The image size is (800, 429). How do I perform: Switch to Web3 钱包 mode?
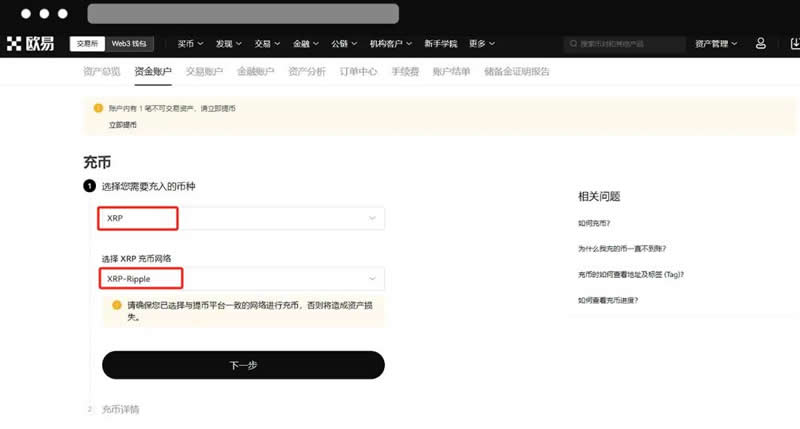(x=129, y=44)
